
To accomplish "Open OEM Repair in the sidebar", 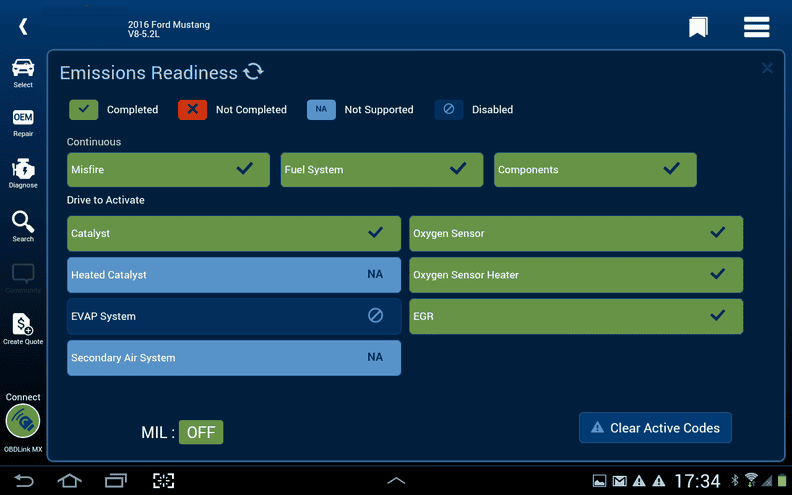I will pos(23,123).
